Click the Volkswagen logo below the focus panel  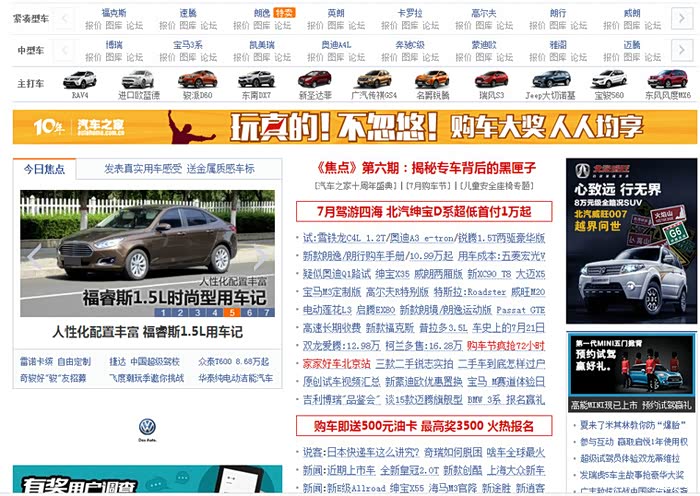tap(147, 429)
